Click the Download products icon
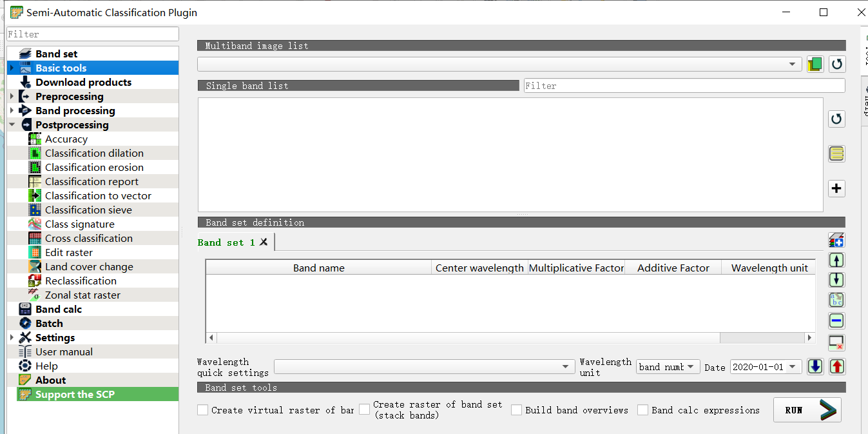 [x=25, y=82]
